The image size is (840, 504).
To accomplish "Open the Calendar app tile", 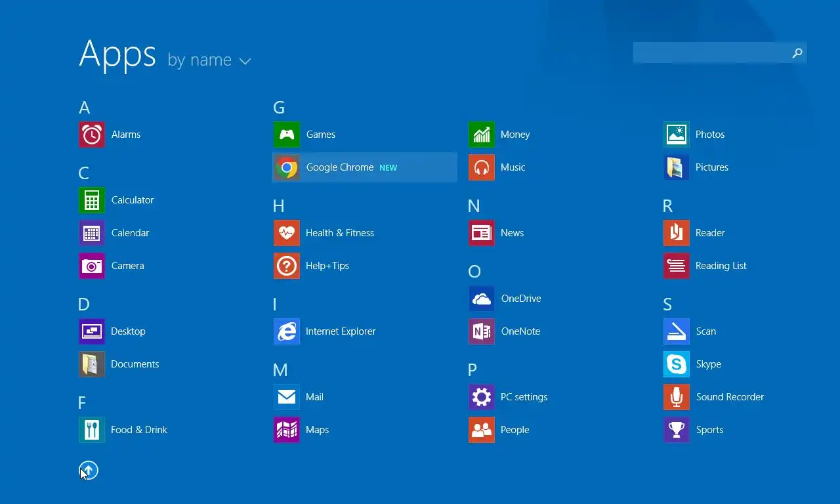I will [x=92, y=233].
